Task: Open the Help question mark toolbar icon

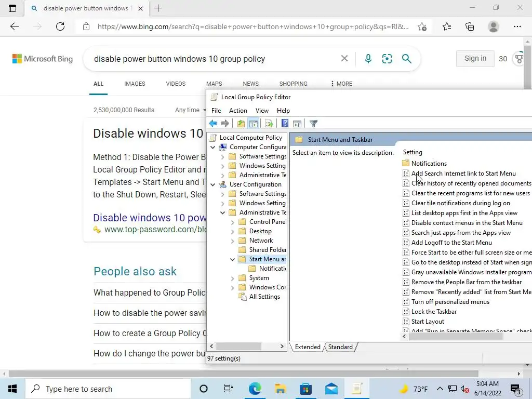Action: tap(285, 124)
